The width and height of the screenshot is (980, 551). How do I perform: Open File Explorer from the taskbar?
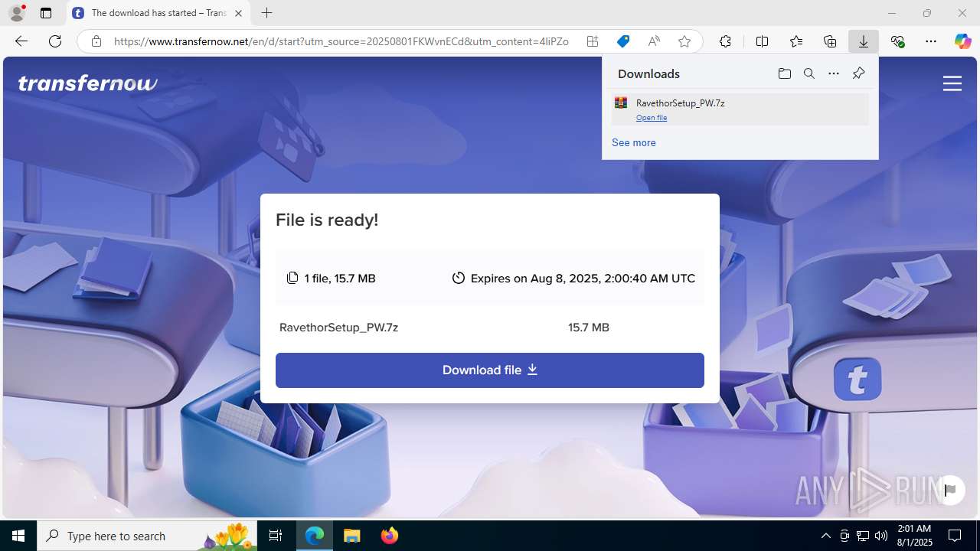pos(351,536)
